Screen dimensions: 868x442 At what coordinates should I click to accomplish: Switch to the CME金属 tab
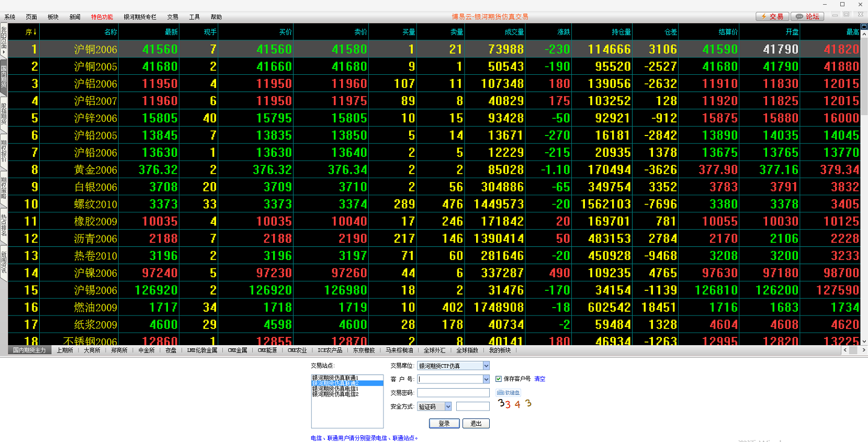[238, 350]
